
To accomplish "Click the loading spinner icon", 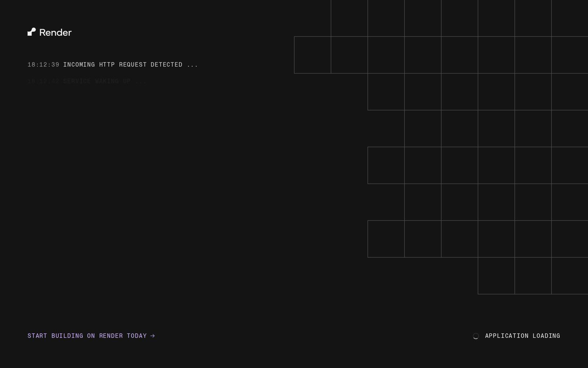I will pos(476,336).
